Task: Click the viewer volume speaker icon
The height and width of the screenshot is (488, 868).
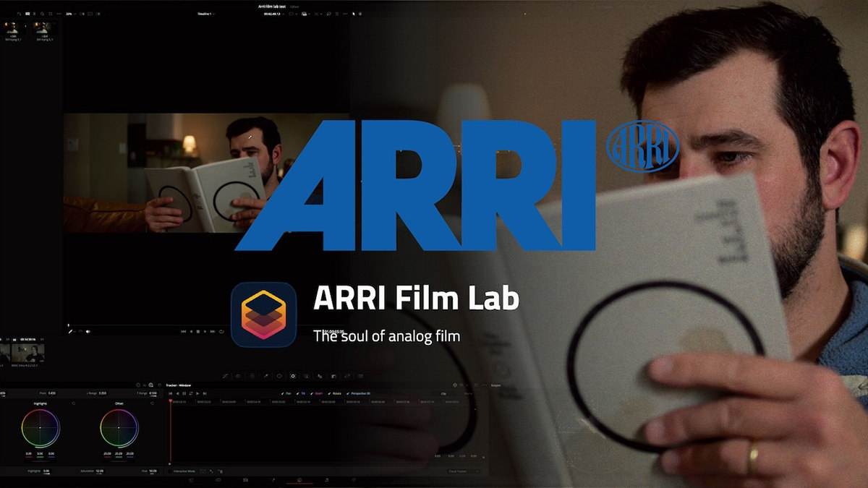Action: click(88, 331)
